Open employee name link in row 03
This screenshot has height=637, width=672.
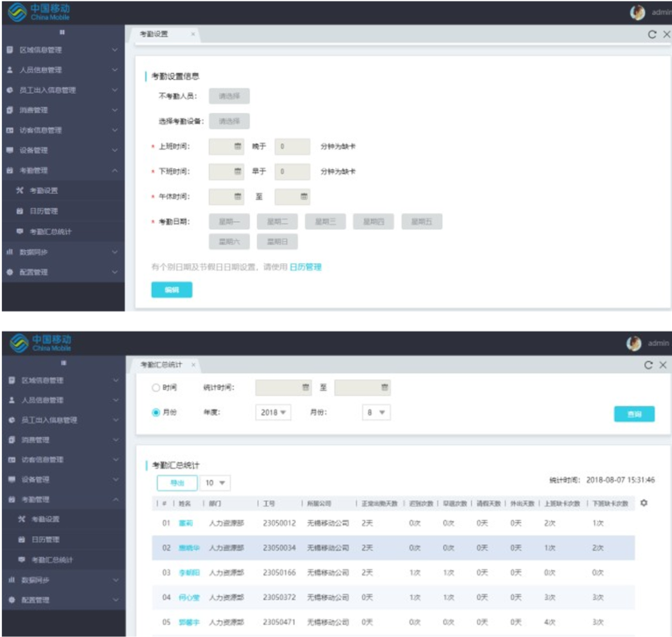189,572
